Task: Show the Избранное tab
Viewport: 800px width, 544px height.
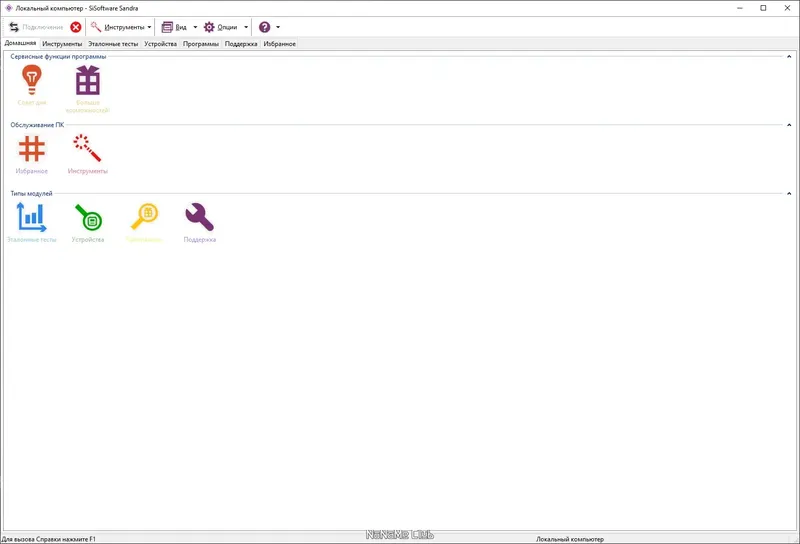Action: [x=280, y=44]
